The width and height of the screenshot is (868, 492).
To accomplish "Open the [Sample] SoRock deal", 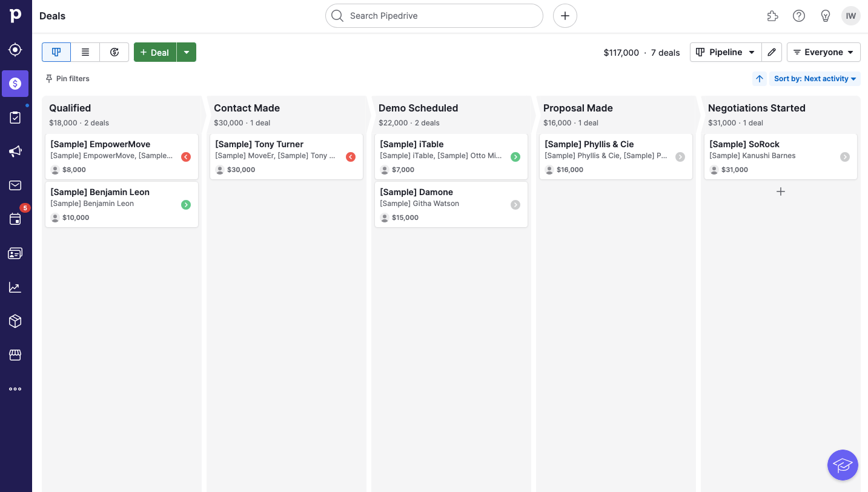I will (781, 156).
